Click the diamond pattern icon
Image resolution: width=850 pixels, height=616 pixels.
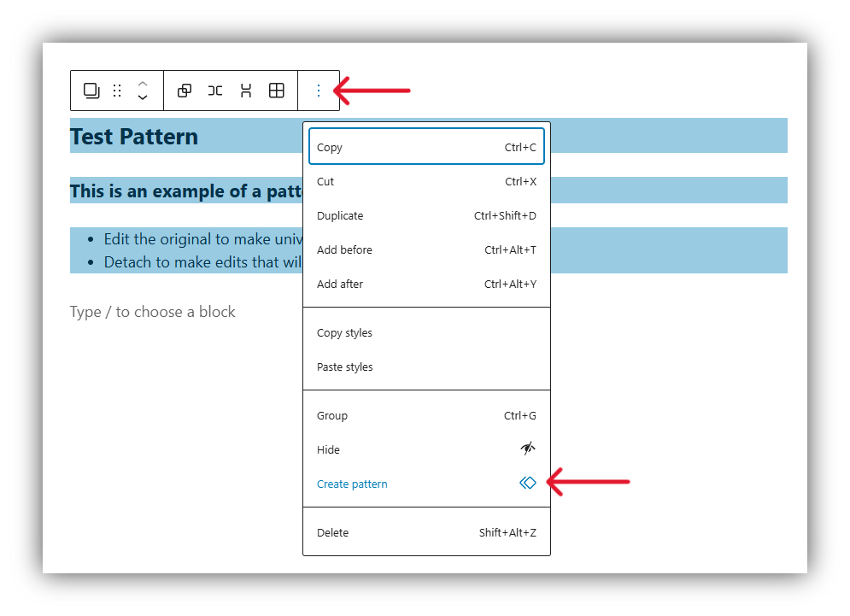[527, 483]
